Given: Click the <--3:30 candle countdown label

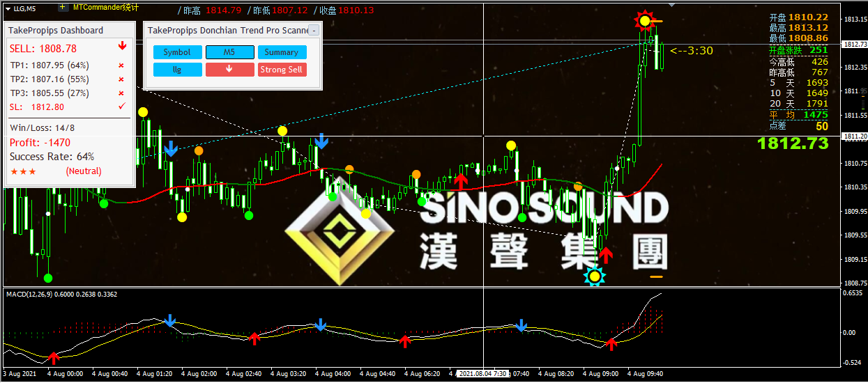Looking at the screenshot, I should [x=692, y=50].
